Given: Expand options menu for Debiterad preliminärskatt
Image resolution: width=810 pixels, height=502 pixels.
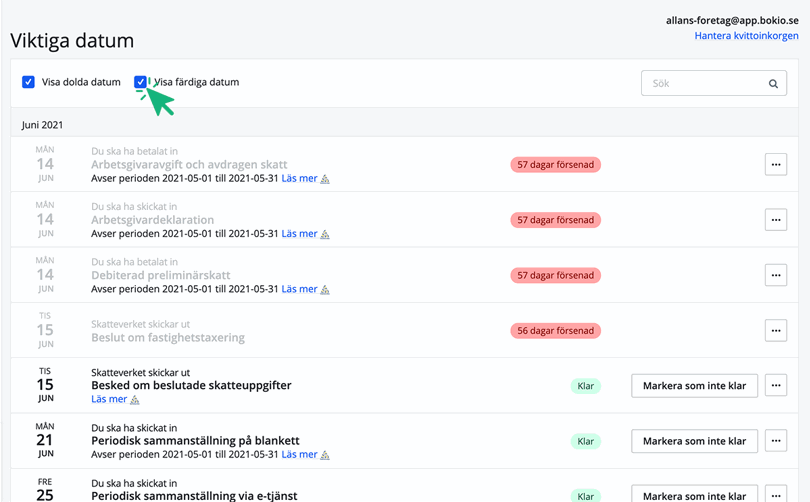Looking at the screenshot, I should (x=775, y=275).
